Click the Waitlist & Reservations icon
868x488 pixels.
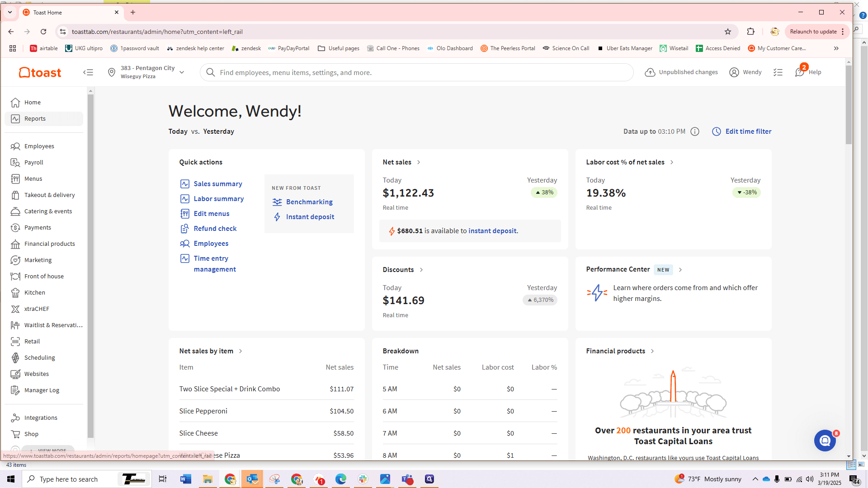coord(15,325)
